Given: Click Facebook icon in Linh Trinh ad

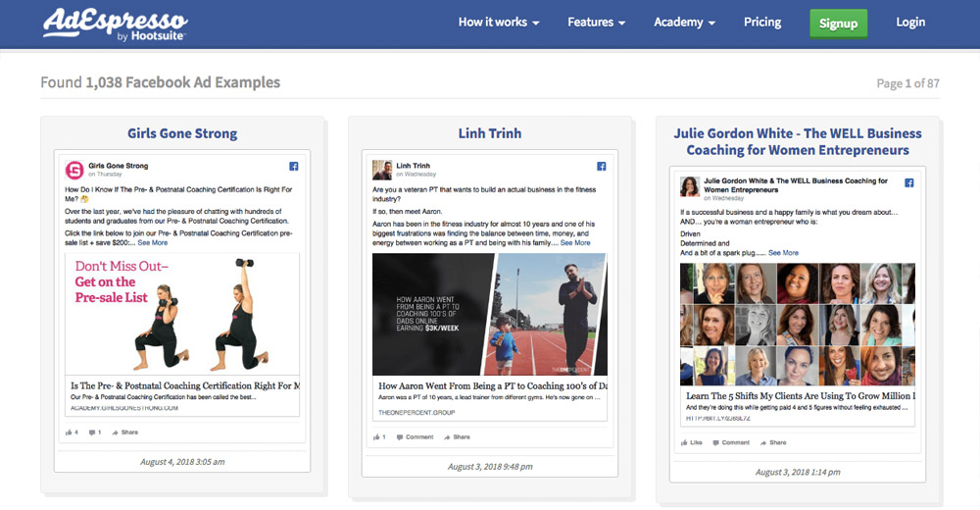Looking at the screenshot, I should point(602,166).
